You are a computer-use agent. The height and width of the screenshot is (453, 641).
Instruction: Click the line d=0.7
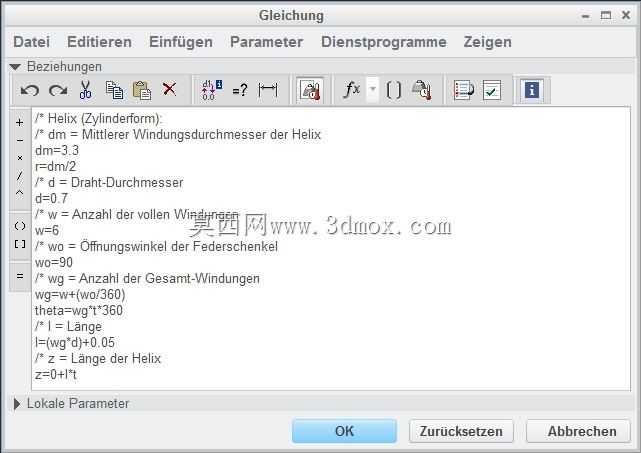tap(52, 199)
